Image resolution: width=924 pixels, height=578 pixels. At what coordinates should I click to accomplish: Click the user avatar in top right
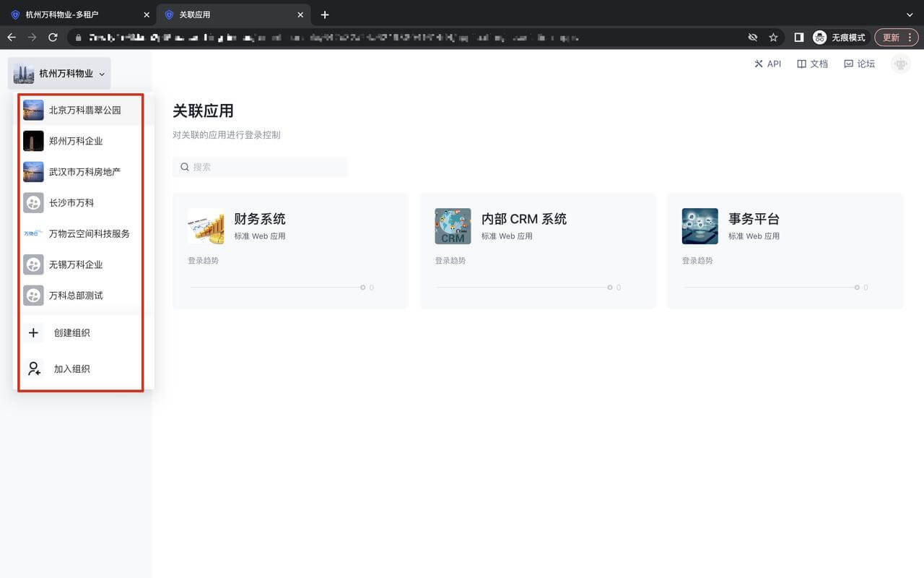900,64
